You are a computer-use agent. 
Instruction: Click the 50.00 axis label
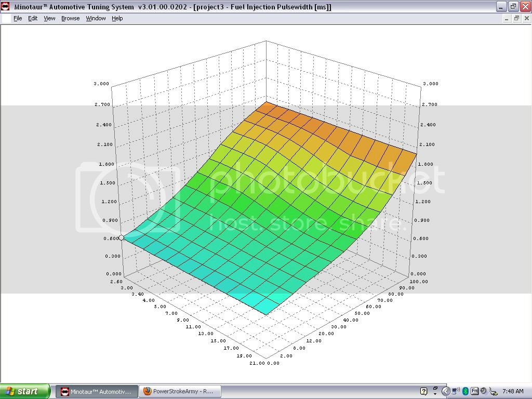point(362,313)
